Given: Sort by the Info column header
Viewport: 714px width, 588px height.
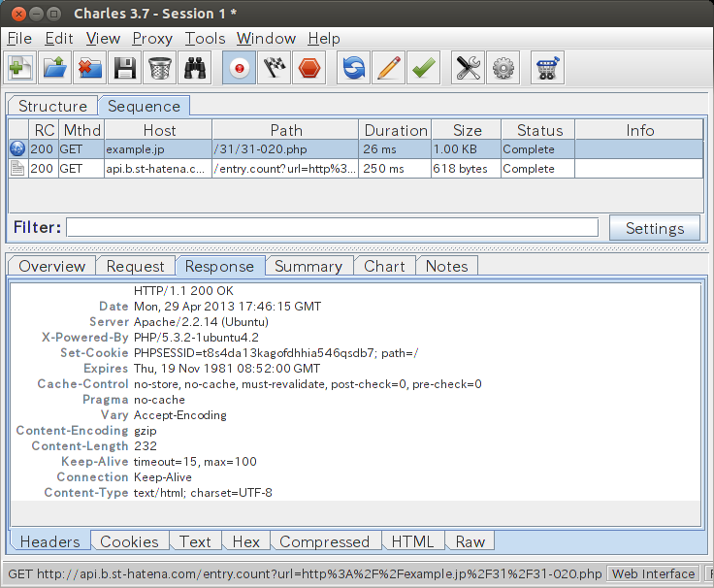Looking at the screenshot, I should coord(639,130).
